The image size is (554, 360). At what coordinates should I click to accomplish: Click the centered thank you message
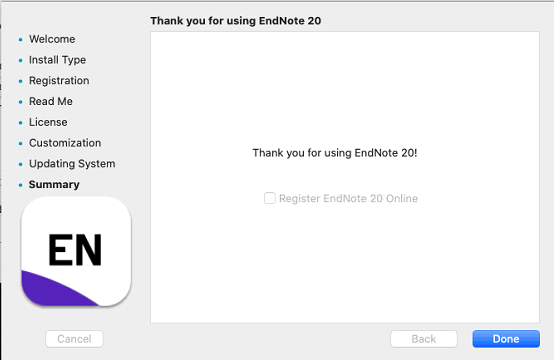(335, 153)
